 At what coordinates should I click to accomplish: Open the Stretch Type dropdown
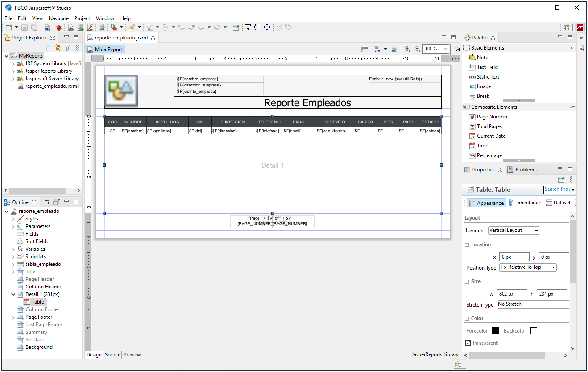(533, 304)
